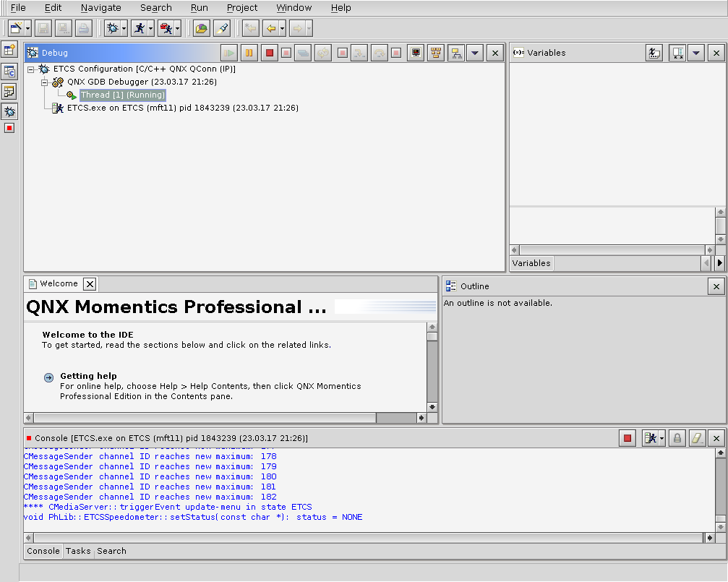The image size is (728, 582).
Task: Open the Debug view menu dropdown
Action: tap(475, 53)
